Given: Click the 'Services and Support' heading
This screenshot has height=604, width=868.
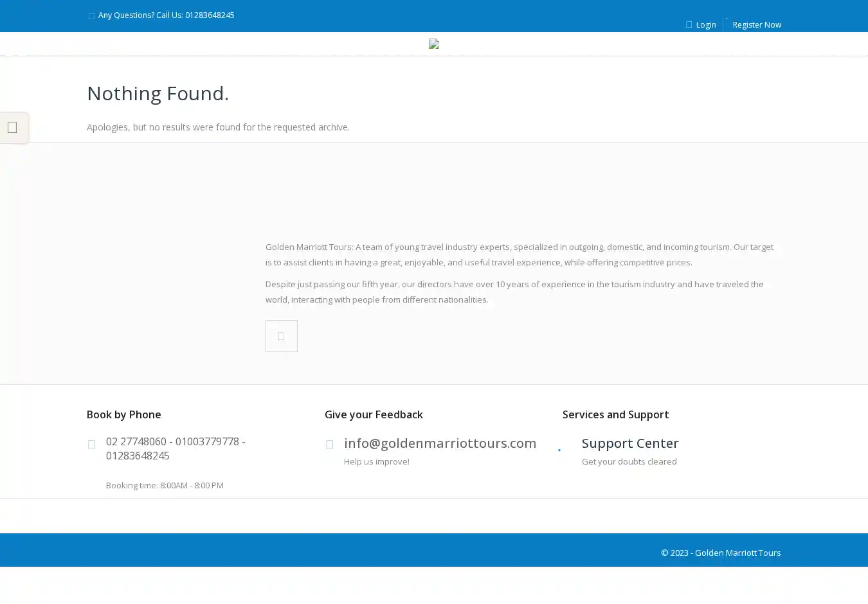Looking at the screenshot, I should click(x=615, y=414).
